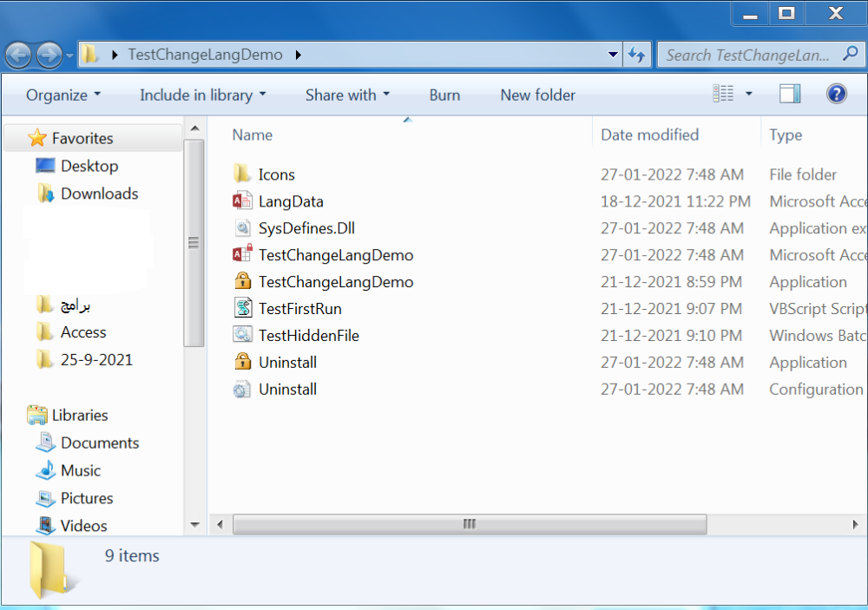Select the TestHiddenFile batch file icon
The image size is (868, 610).
click(242, 335)
